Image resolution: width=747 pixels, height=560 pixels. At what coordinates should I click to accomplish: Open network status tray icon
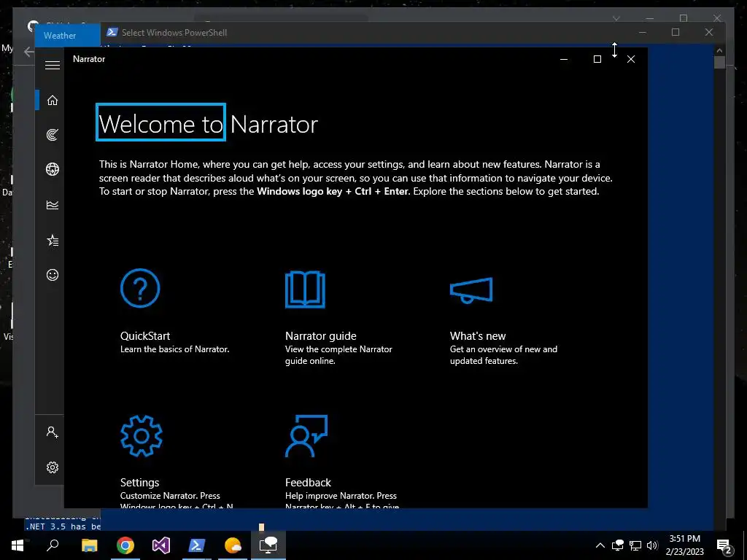(x=635, y=545)
